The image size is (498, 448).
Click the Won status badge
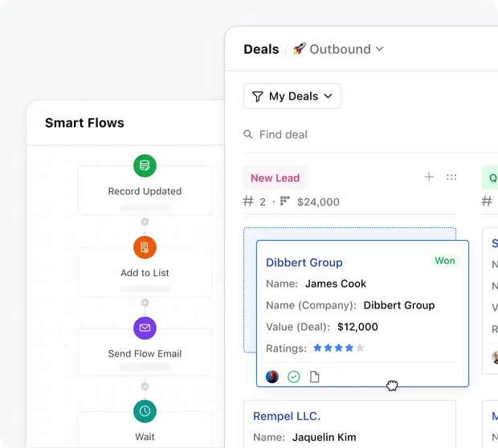click(445, 261)
